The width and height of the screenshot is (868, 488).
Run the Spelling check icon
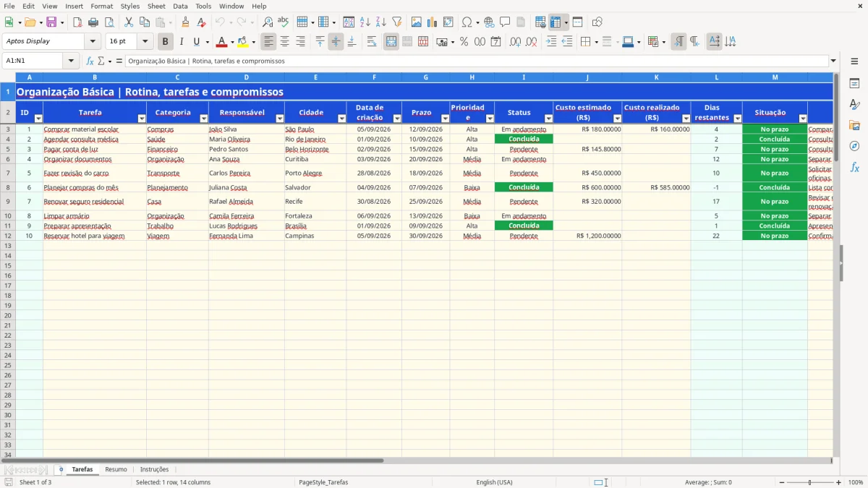point(284,22)
